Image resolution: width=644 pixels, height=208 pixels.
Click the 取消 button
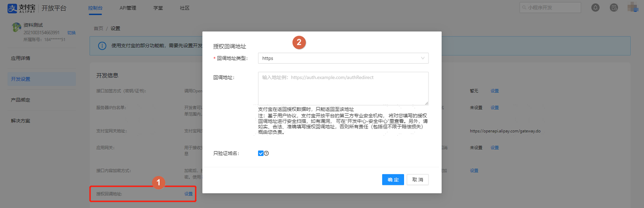[418, 180]
